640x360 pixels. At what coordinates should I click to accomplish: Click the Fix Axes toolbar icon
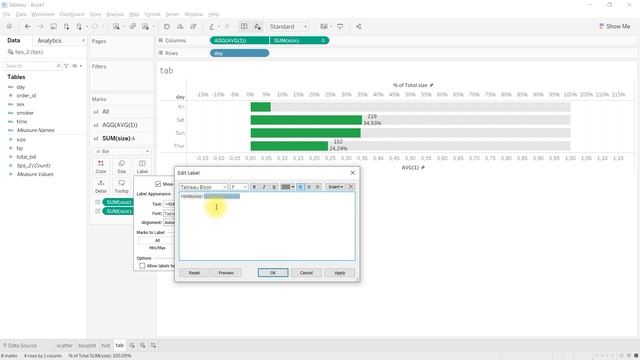coord(258,27)
